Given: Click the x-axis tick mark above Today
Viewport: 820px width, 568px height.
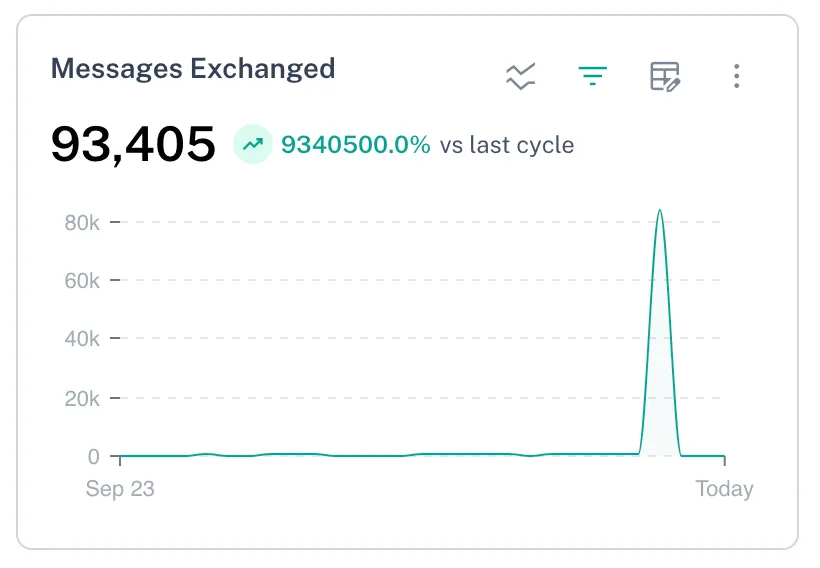Looking at the screenshot, I should 724,461.
